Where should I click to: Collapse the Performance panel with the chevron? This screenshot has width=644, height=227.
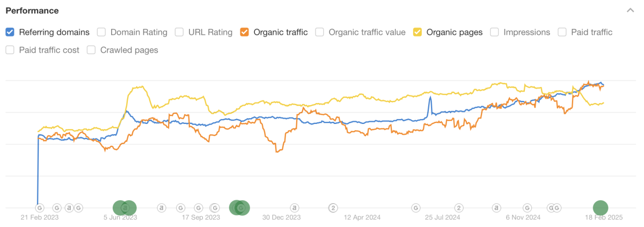coord(630,10)
